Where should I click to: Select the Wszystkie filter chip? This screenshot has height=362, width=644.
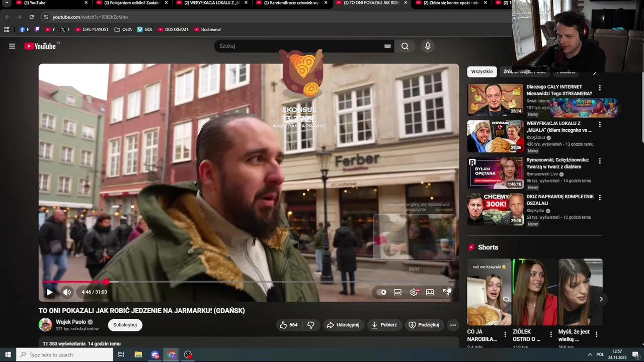click(x=482, y=71)
